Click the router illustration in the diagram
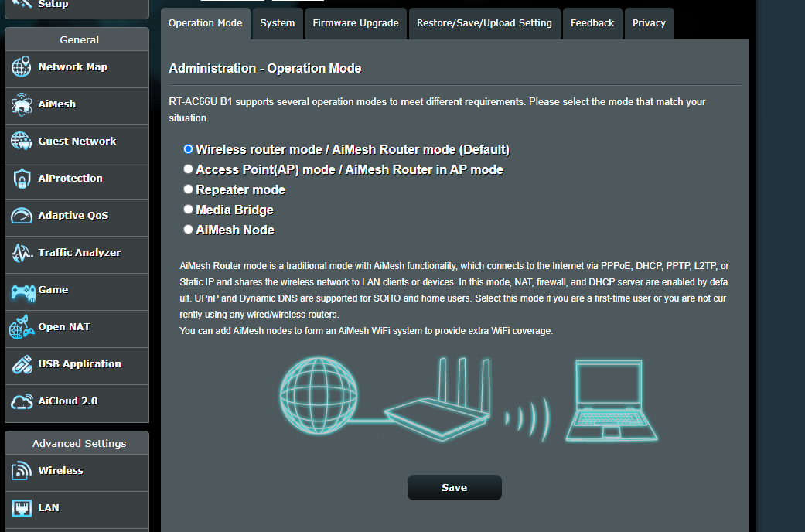The height and width of the screenshot is (532, 805). tap(438, 399)
